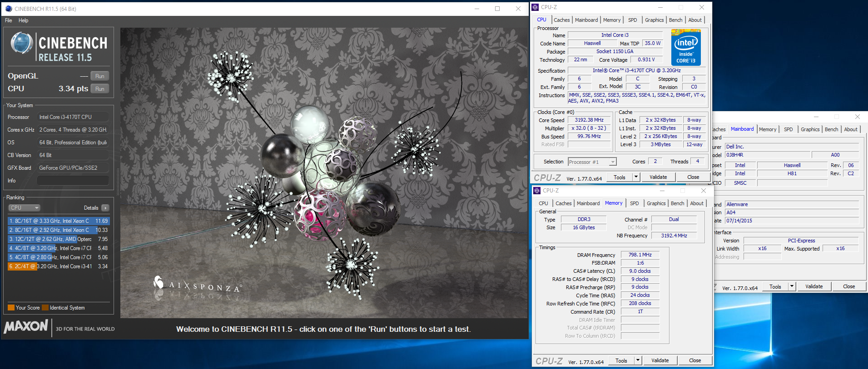Click the Cinebench logo sphere icon

[x=21, y=44]
